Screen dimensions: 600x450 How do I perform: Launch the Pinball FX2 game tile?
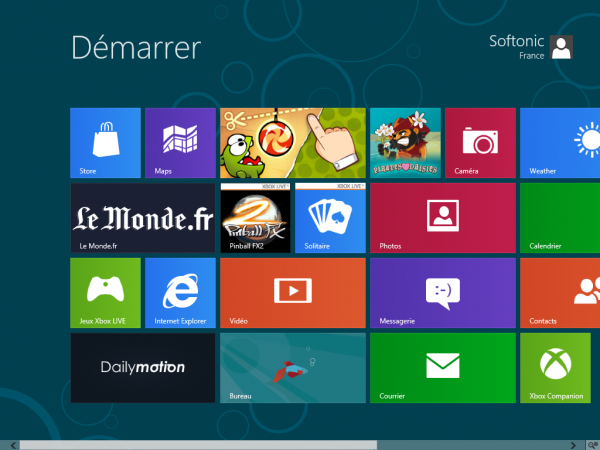point(255,218)
